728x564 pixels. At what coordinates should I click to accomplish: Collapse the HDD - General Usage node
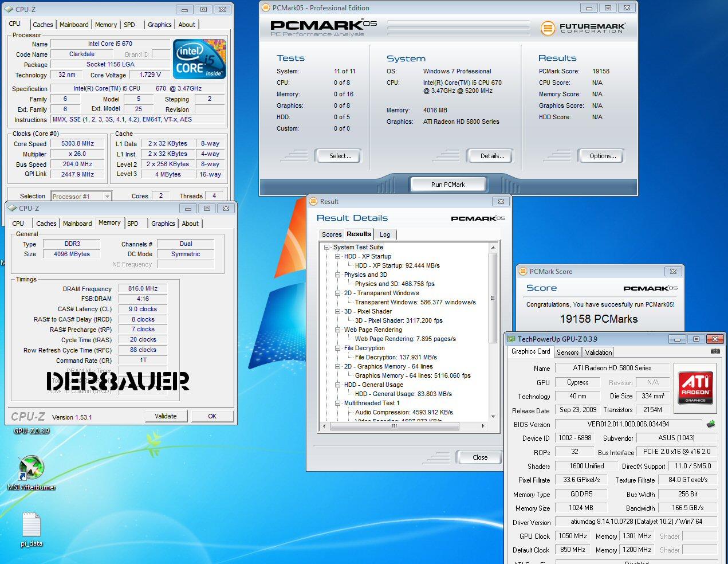338,385
